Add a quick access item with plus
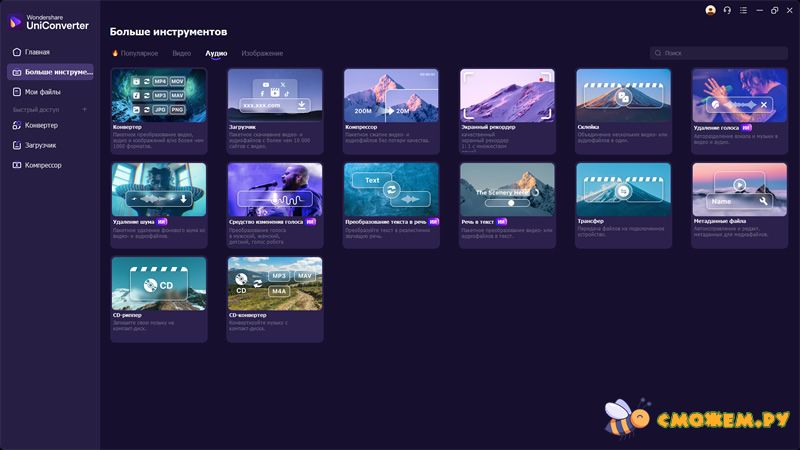 pyautogui.click(x=84, y=109)
